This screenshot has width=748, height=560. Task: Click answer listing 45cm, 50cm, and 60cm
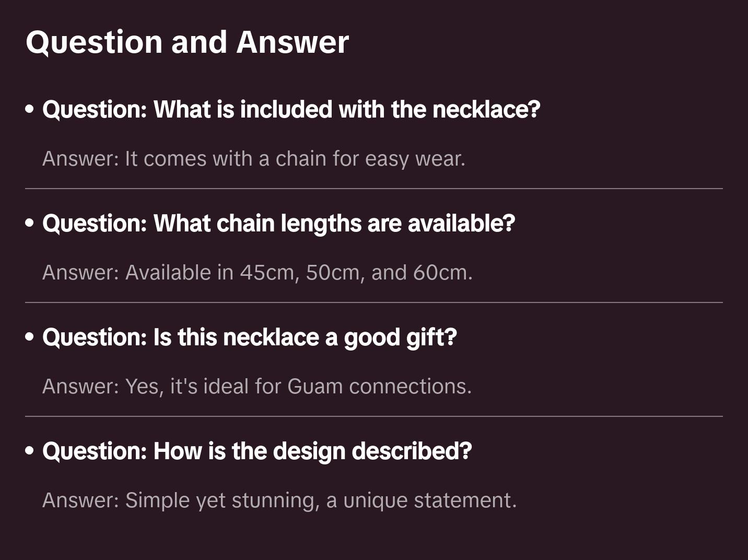click(x=257, y=272)
